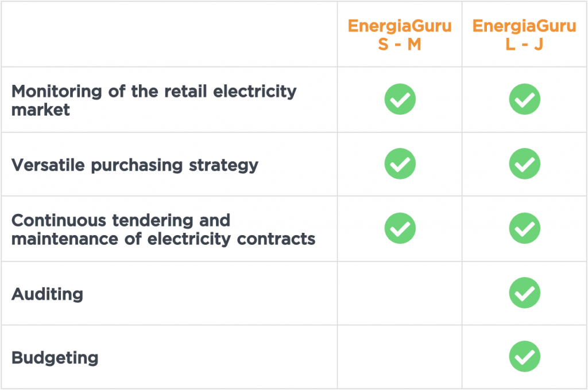Screen dimensions: 588x390
Task: Click the S-M checkmark for Continuous tendering row
Action: tap(400, 228)
